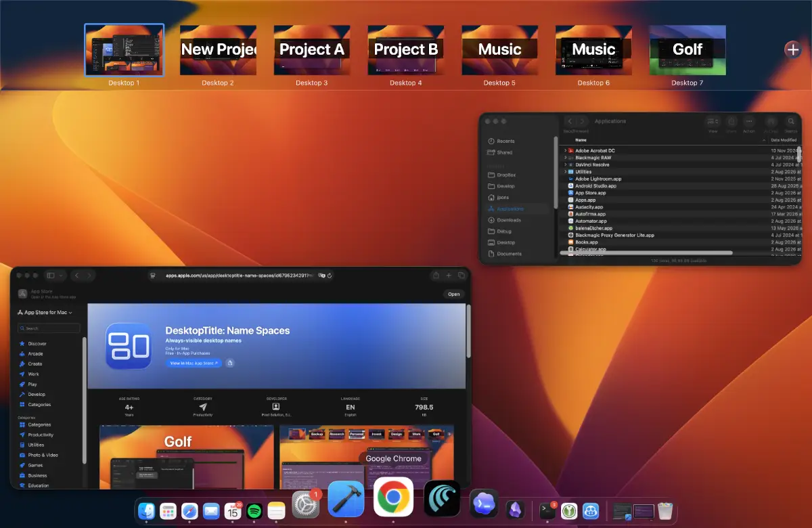Click share icon beside View in Mac App Store
This screenshot has height=528, width=812.
(x=230, y=364)
